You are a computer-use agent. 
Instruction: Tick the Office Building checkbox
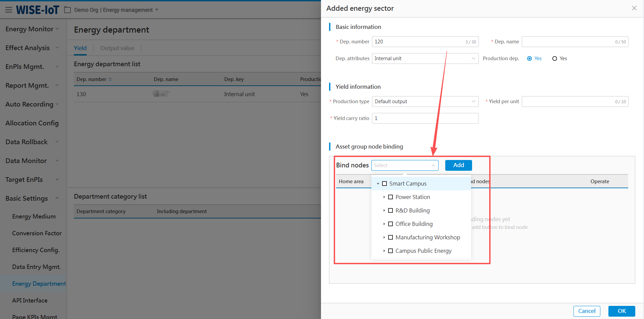tap(390, 224)
